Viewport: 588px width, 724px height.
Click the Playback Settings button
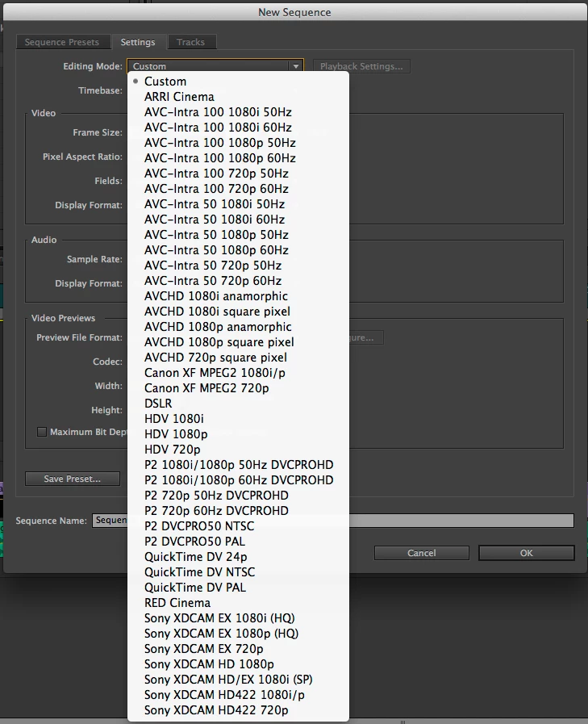[x=361, y=66]
